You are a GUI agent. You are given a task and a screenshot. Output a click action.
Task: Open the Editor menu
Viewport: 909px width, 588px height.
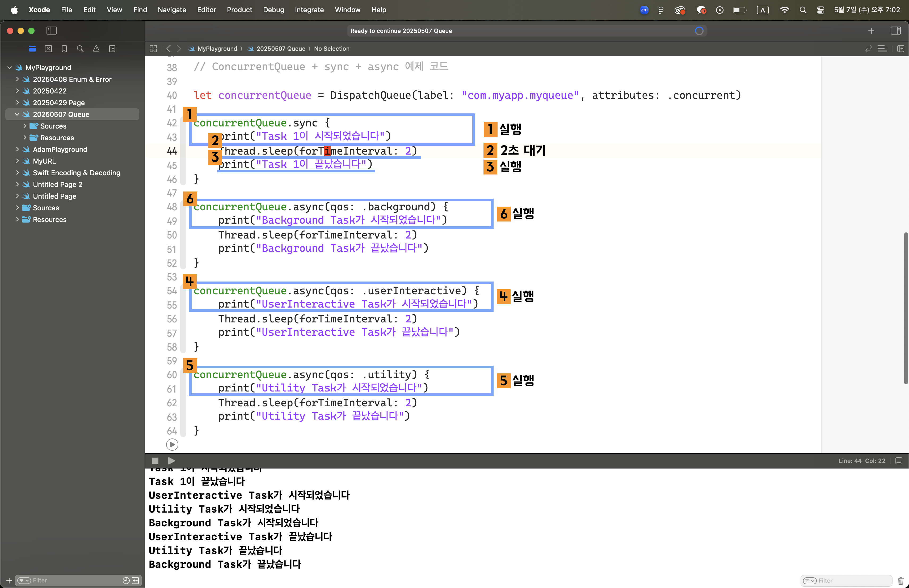[206, 10]
